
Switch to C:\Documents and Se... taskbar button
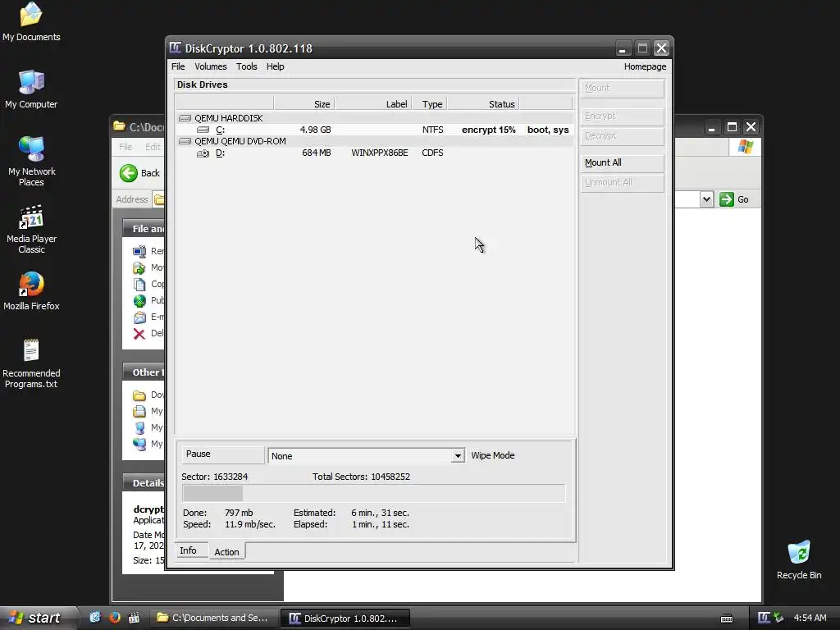coord(213,618)
